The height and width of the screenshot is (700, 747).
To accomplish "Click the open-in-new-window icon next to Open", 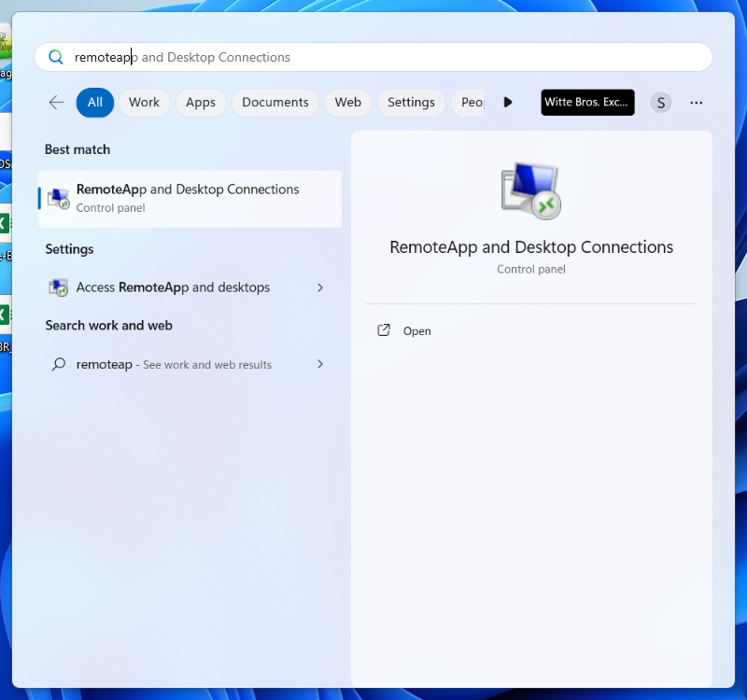I will pos(384,330).
